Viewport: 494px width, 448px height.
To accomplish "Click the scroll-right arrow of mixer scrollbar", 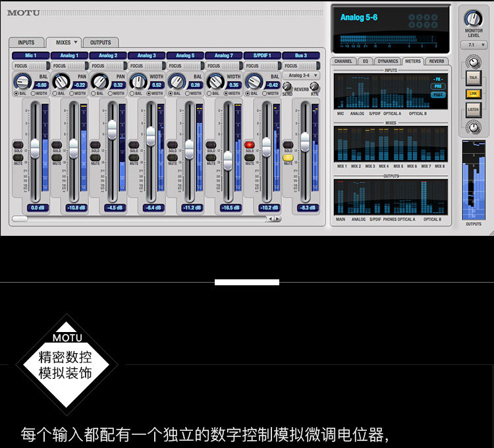I will coord(277,219).
